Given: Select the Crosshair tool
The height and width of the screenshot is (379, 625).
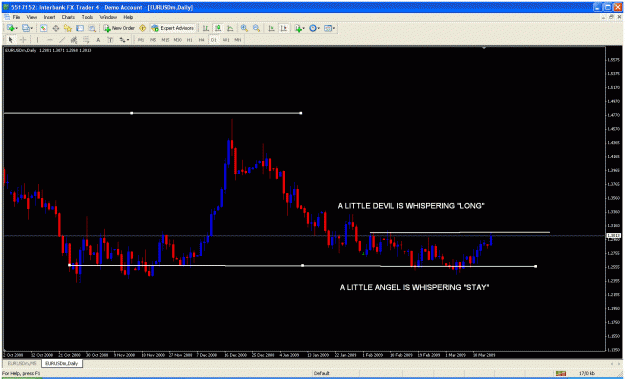Looking at the screenshot, I should (23, 40).
